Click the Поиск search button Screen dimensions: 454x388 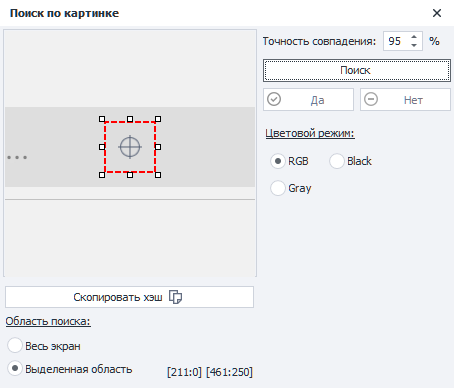point(357,70)
